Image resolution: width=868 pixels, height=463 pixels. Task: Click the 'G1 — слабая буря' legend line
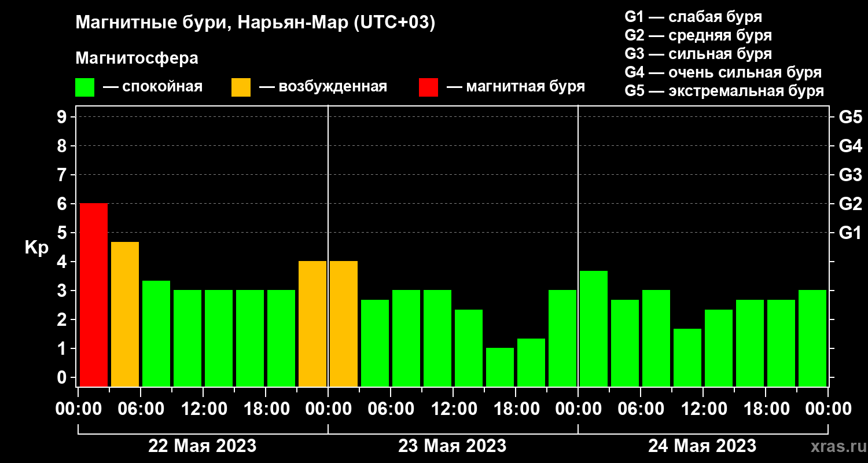693,16
